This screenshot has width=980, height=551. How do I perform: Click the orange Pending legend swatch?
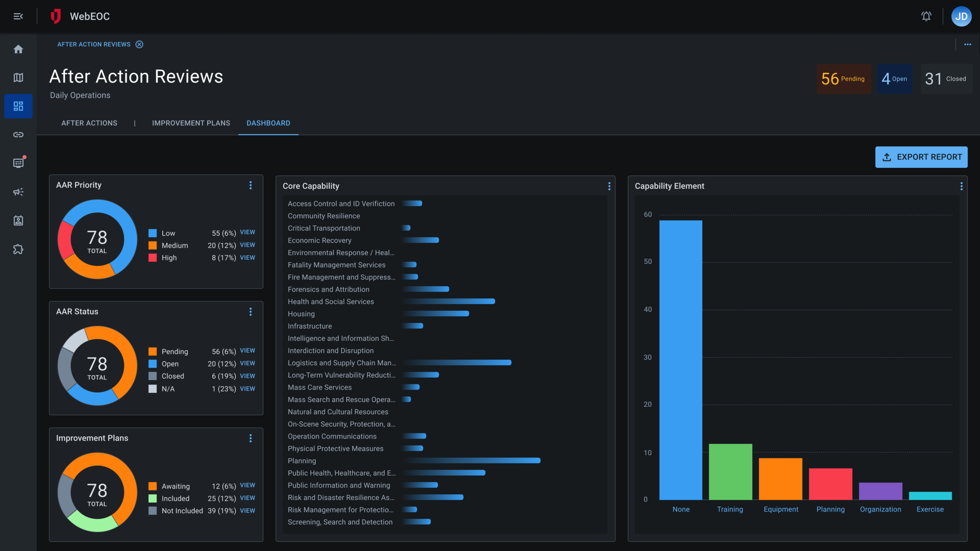click(x=152, y=351)
